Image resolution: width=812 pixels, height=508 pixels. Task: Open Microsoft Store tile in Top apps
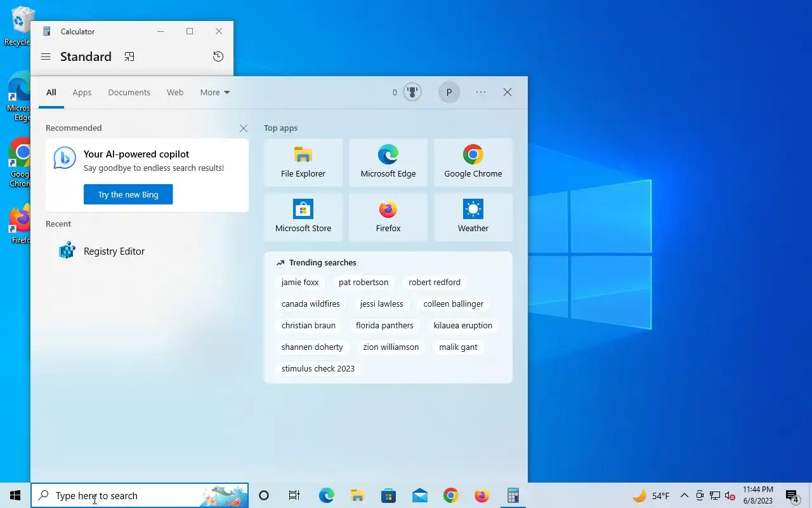tap(303, 217)
